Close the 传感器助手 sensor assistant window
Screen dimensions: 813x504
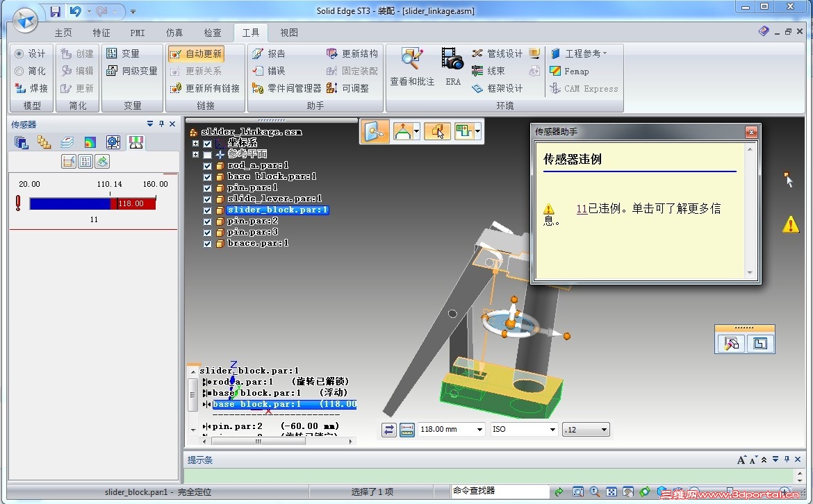750,132
